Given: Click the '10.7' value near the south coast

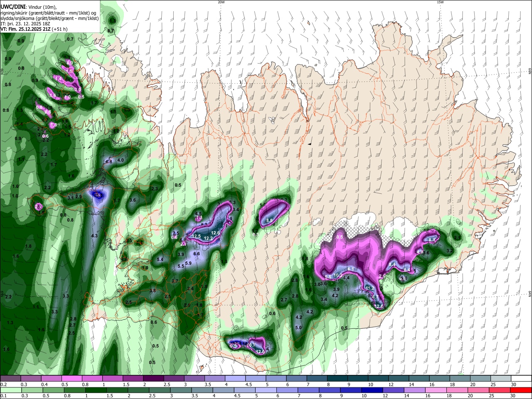Looking at the screenshot, I should 251,345.
